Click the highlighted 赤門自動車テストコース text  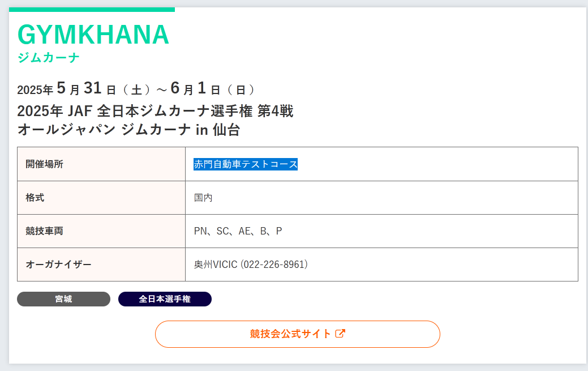pos(246,164)
